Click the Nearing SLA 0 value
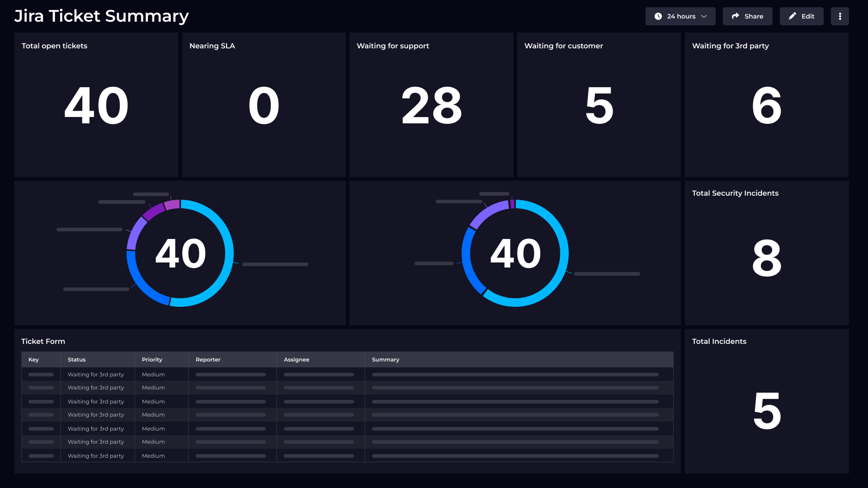The height and width of the screenshot is (488, 868). click(x=264, y=106)
